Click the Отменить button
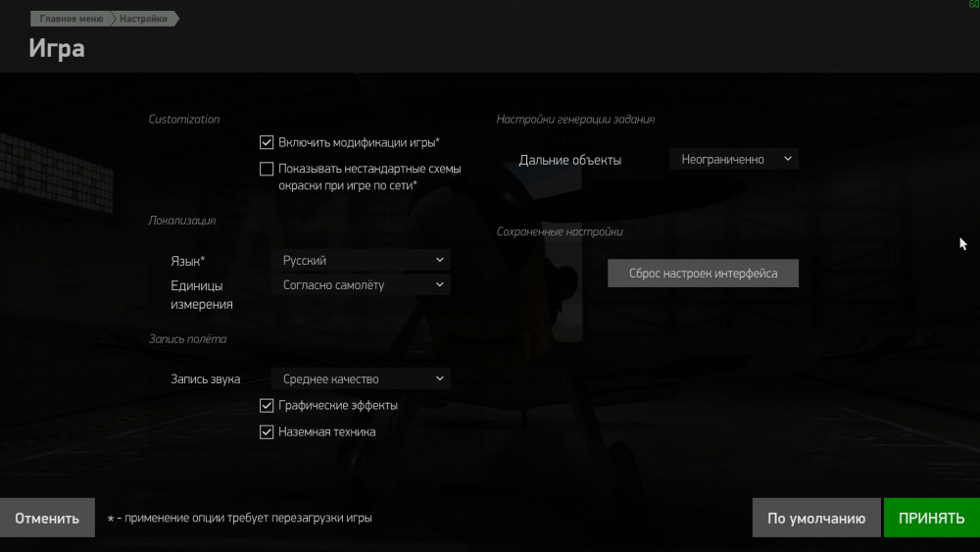The height and width of the screenshot is (552, 980). tap(47, 518)
